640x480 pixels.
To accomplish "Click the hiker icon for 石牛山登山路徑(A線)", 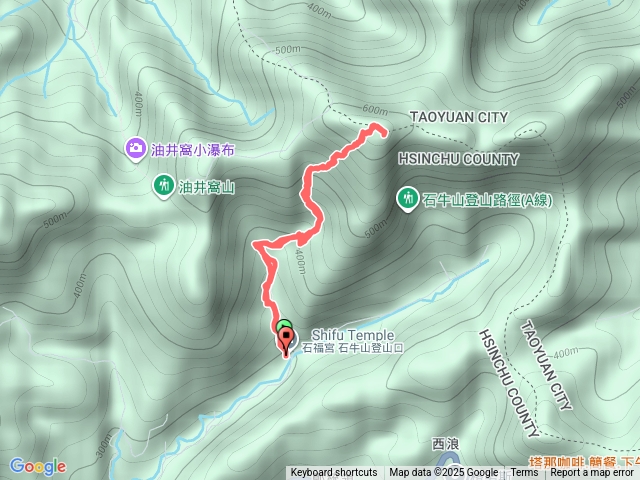I will (407, 199).
